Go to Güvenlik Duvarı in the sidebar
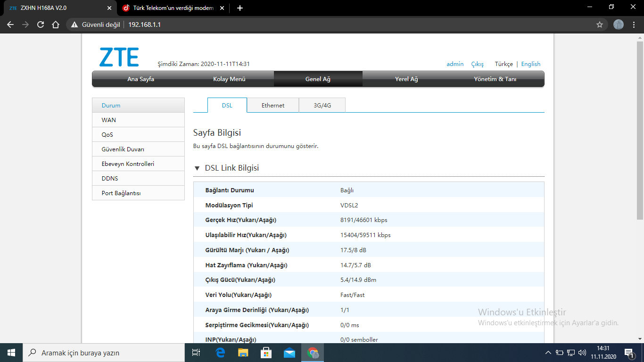The height and width of the screenshot is (362, 644). click(138, 149)
